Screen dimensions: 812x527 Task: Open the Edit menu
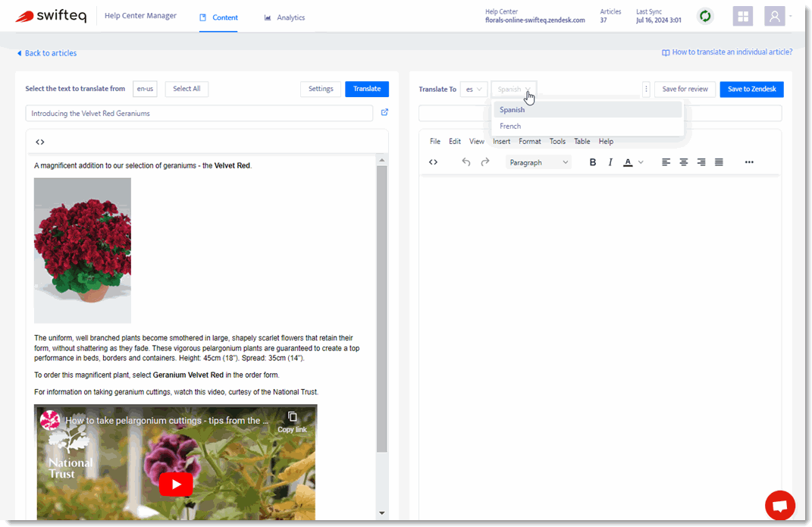click(x=455, y=141)
